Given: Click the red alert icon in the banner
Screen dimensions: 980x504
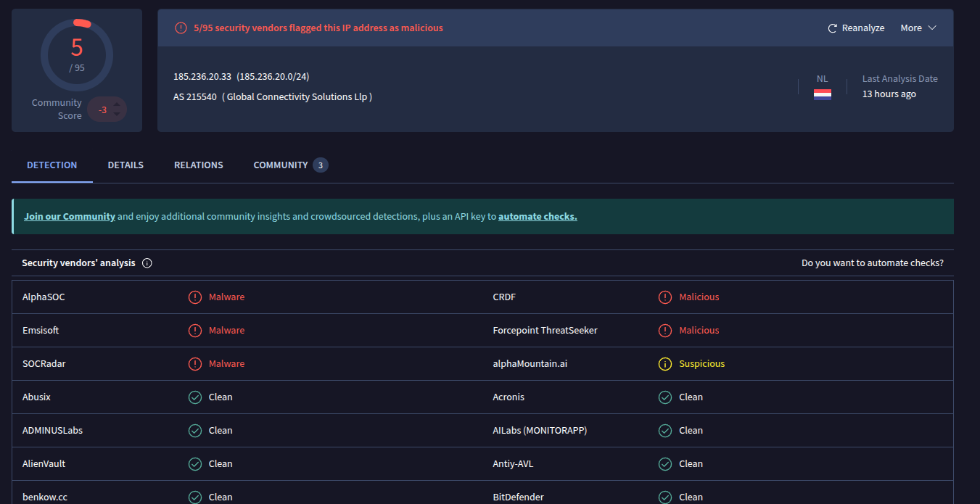Looking at the screenshot, I should point(181,28).
